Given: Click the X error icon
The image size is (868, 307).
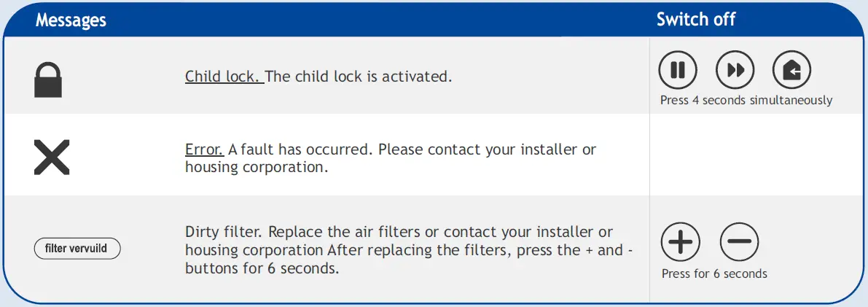Looking at the screenshot, I should pos(52,158).
